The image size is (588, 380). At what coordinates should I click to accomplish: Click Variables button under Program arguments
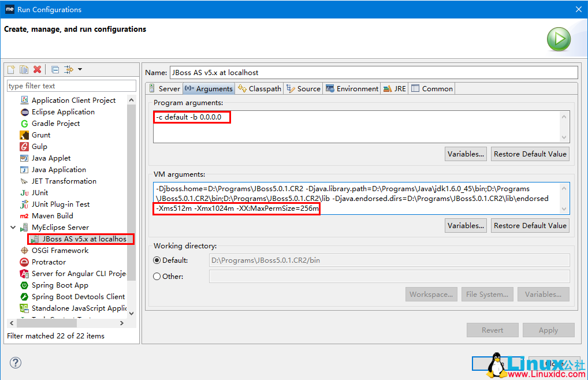coord(466,154)
